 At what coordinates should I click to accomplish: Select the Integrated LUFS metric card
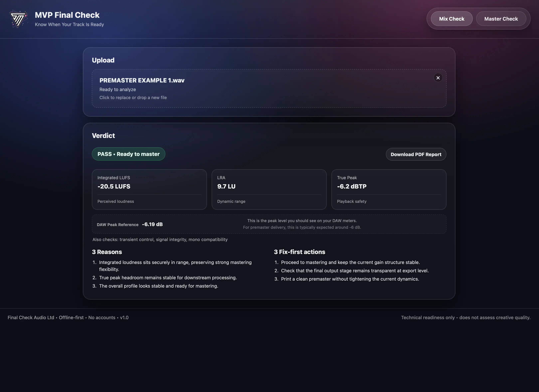pos(149,189)
